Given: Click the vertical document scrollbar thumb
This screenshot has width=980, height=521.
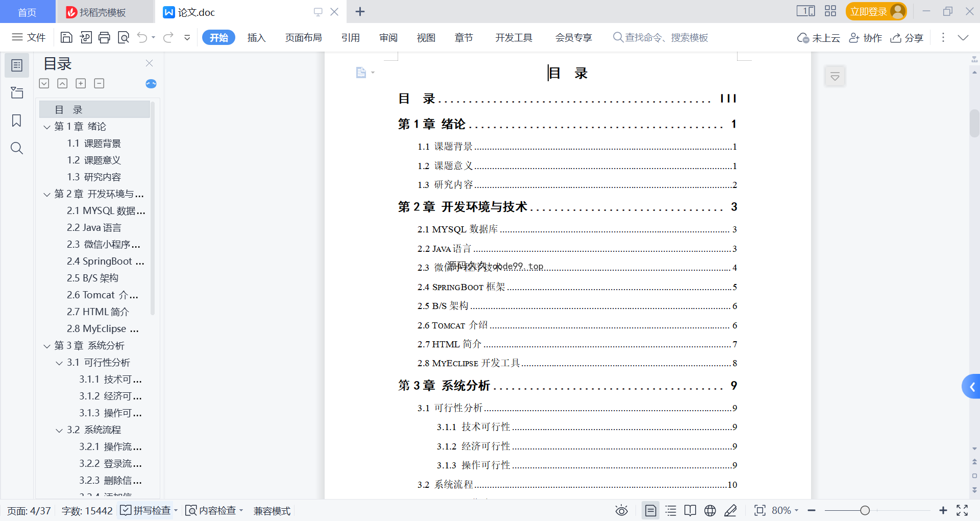Looking at the screenshot, I should point(974,123).
